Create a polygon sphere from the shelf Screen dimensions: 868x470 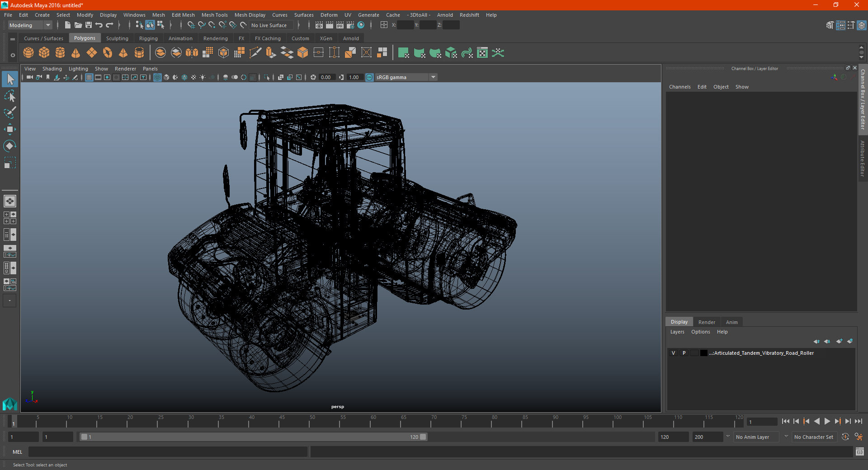(x=28, y=53)
